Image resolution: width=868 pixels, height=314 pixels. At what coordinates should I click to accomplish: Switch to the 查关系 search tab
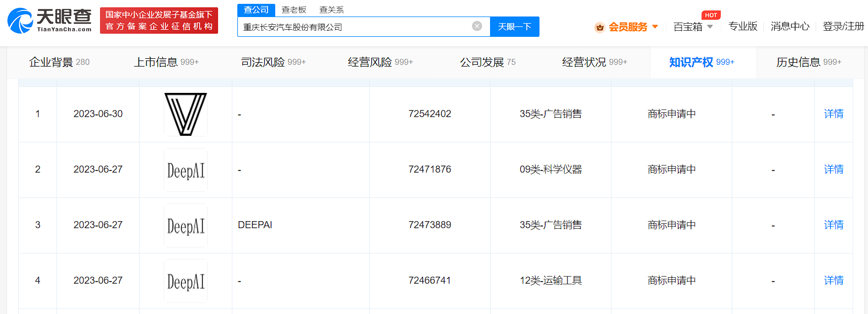coord(331,10)
